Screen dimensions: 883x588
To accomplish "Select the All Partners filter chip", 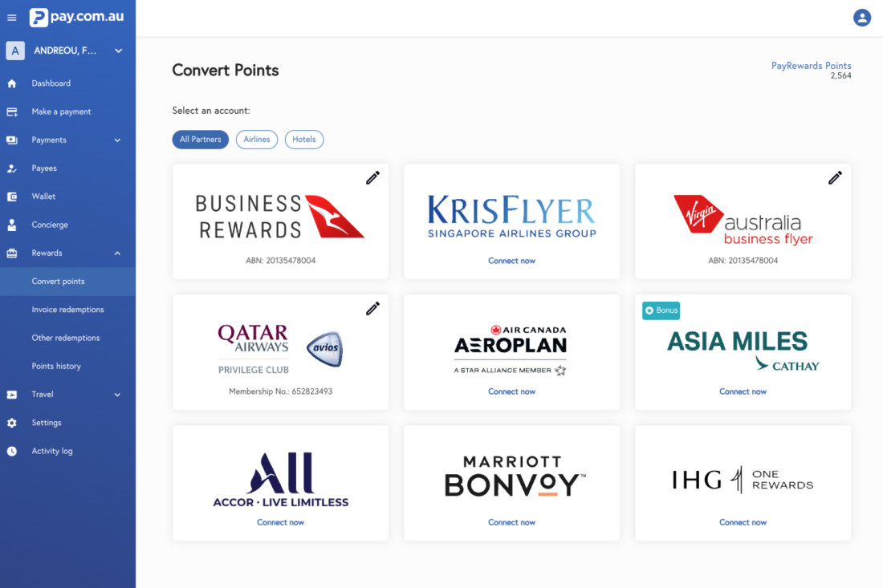I will point(201,140).
